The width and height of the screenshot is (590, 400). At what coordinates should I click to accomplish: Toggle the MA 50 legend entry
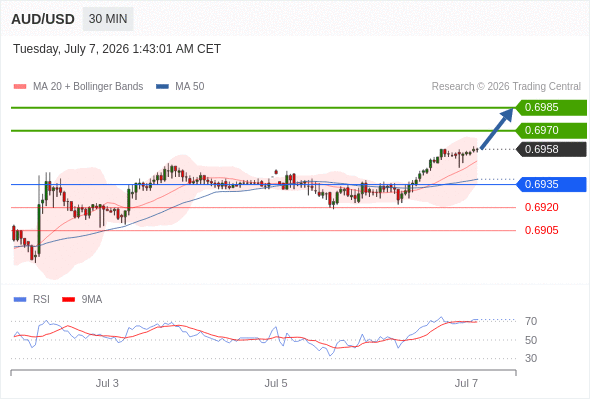(180, 87)
